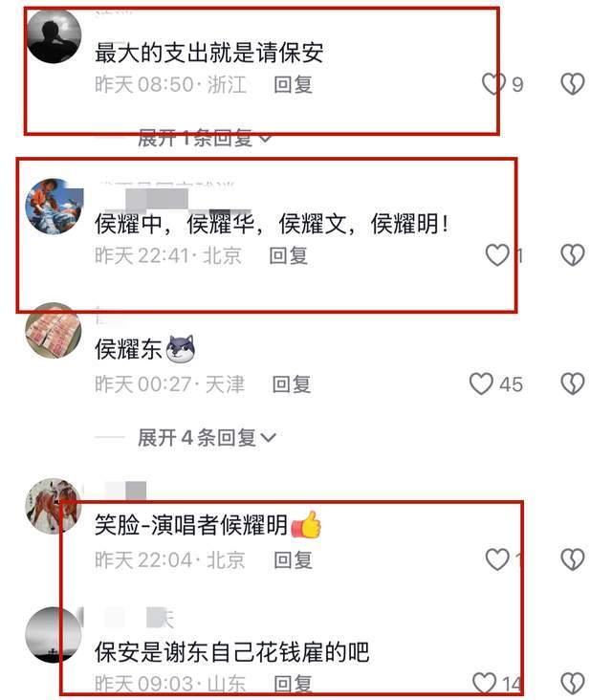Click the chevron next to 展开4条回复
This screenshot has width=612, height=700.
[268, 438]
